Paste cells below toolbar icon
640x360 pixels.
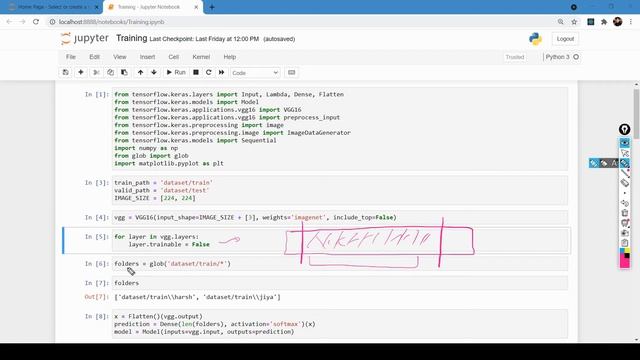124,72
